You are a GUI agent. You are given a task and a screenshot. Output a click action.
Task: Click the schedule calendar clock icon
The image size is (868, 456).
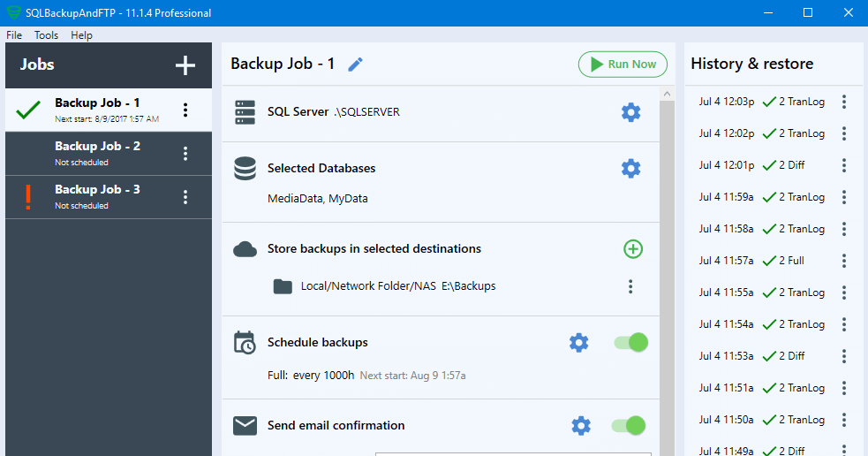245,342
